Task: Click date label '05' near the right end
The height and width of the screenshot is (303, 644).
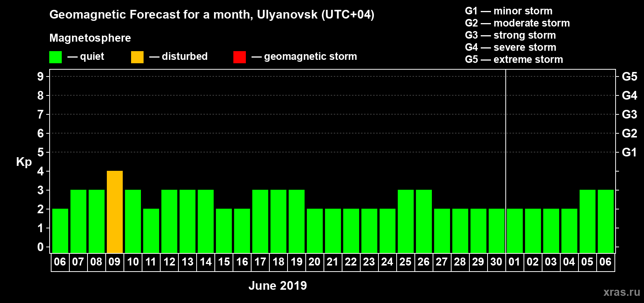Action: pos(587,262)
